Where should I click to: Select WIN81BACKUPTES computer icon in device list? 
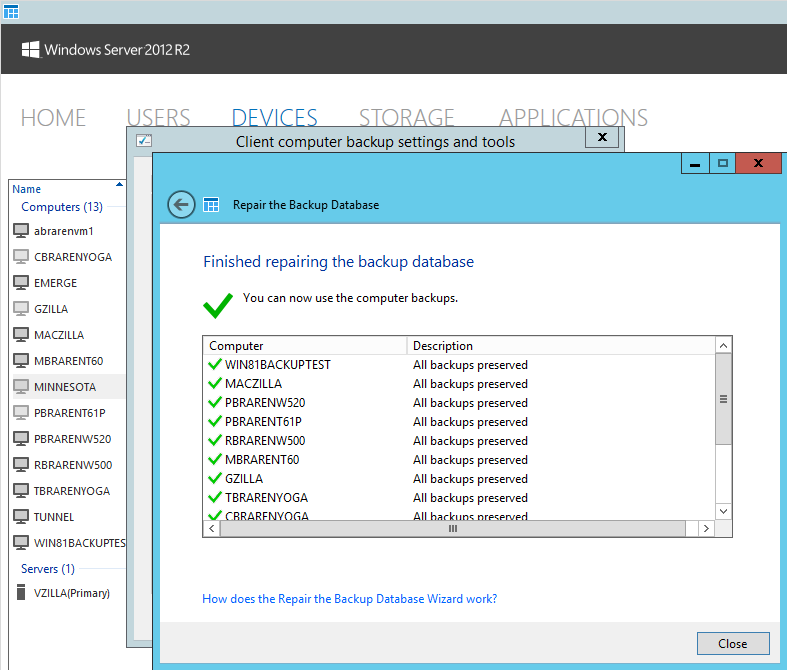(x=21, y=543)
